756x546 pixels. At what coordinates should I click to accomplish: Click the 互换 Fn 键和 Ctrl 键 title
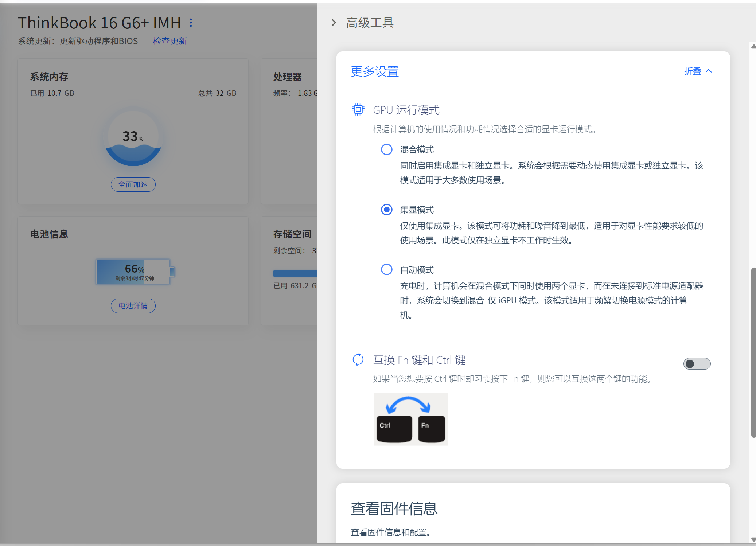coord(420,360)
